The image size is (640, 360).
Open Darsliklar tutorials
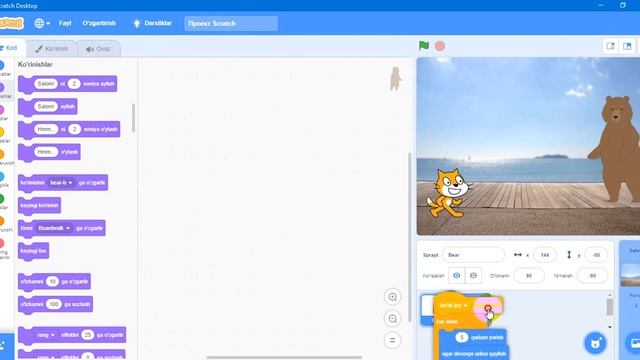[x=152, y=23]
